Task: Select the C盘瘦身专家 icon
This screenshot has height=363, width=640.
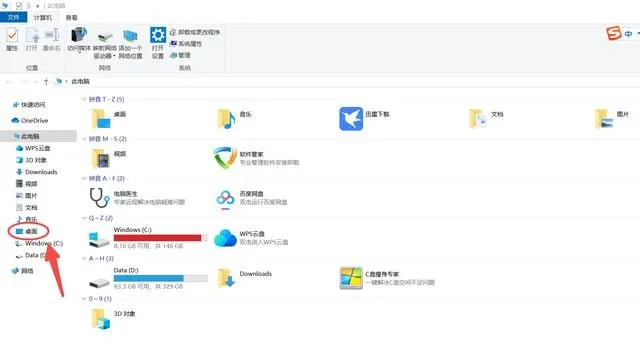Action: point(351,278)
